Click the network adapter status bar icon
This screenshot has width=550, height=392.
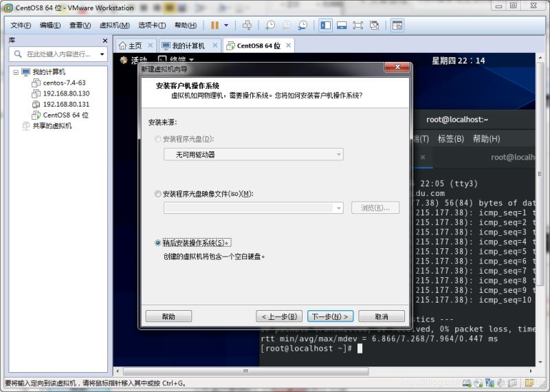coord(489,383)
